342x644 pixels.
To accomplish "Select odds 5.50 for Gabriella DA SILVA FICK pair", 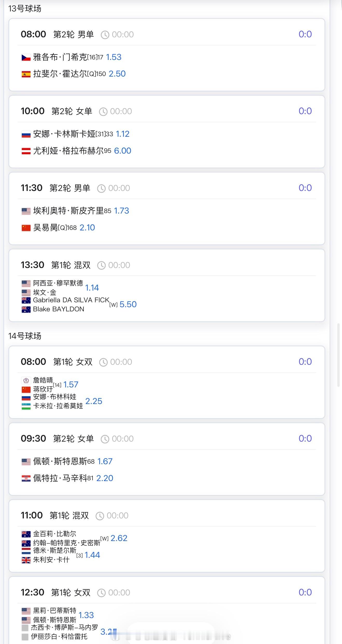I will 128,304.
